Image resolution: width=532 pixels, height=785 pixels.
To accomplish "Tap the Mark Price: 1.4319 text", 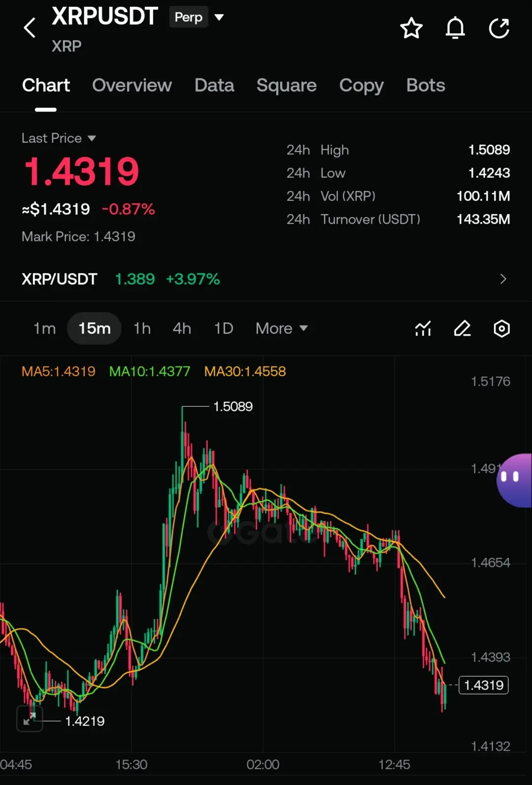I will tap(78, 236).
